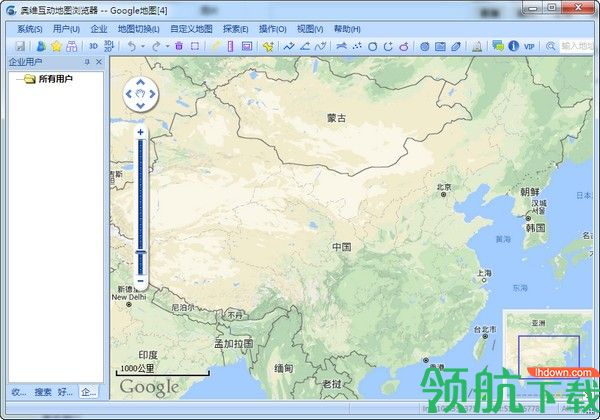The width and height of the screenshot is (600, 420).
Task: Open the 帮助(H) menu
Action: coord(347,29)
